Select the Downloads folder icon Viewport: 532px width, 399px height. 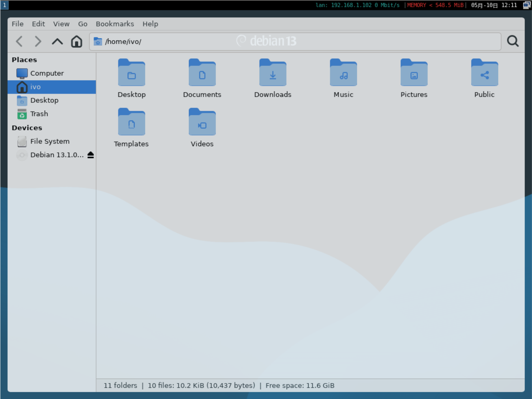[x=273, y=73]
